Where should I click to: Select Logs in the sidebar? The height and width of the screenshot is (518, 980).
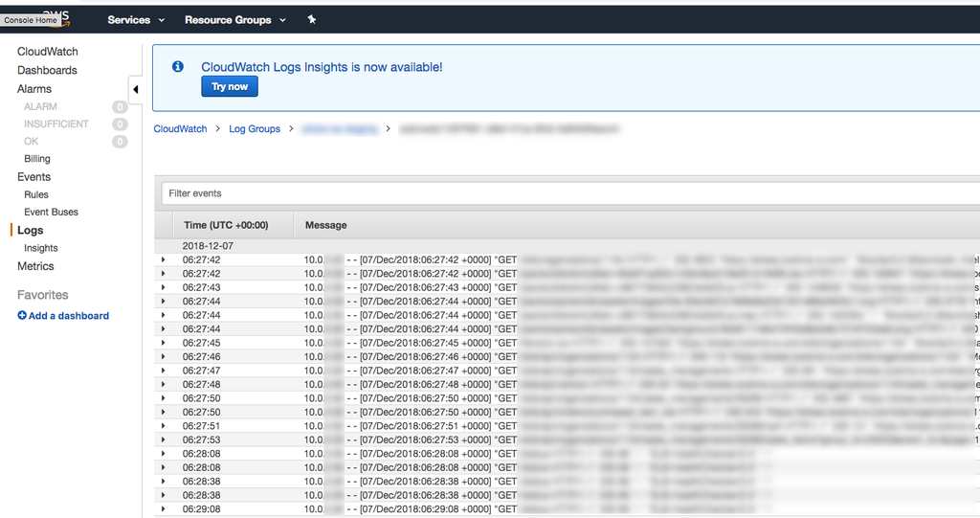click(x=30, y=230)
